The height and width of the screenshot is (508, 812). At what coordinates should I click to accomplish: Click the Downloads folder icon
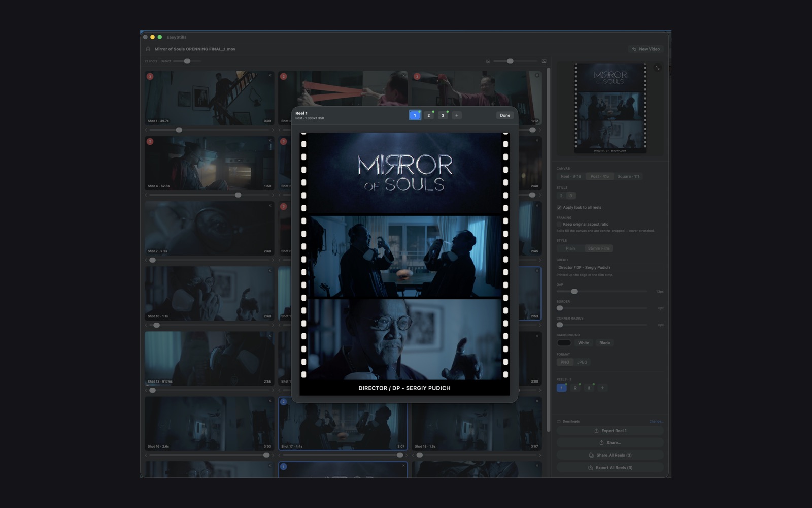(x=559, y=421)
